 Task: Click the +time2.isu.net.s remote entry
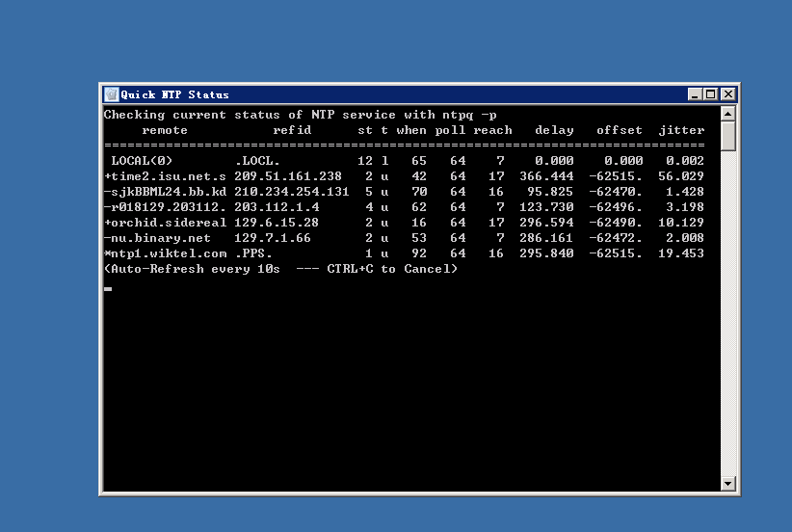coord(165,176)
